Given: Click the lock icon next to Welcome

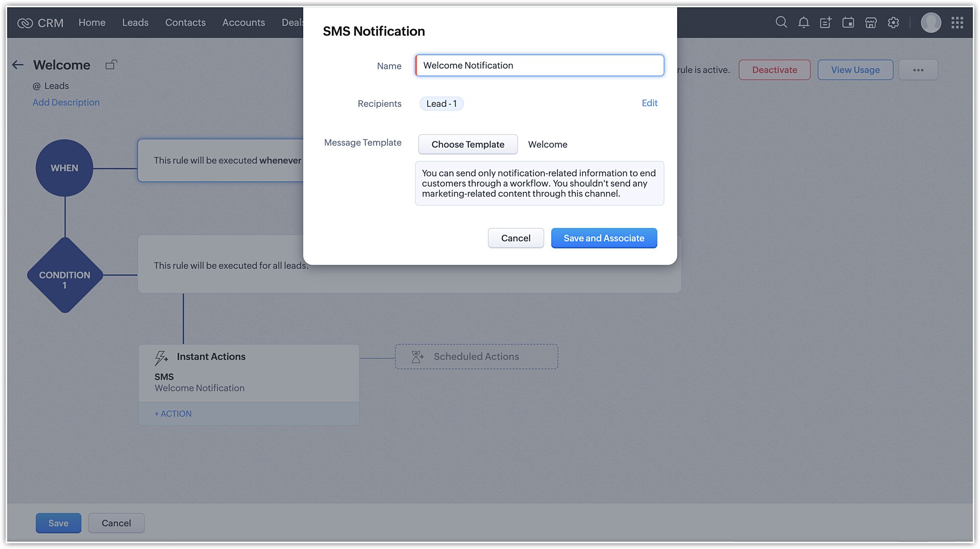Looking at the screenshot, I should pyautogui.click(x=111, y=65).
